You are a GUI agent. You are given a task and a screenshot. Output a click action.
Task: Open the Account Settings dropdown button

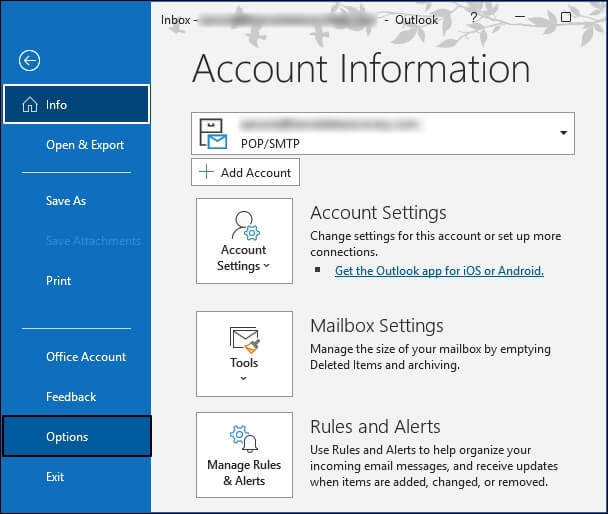(244, 241)
